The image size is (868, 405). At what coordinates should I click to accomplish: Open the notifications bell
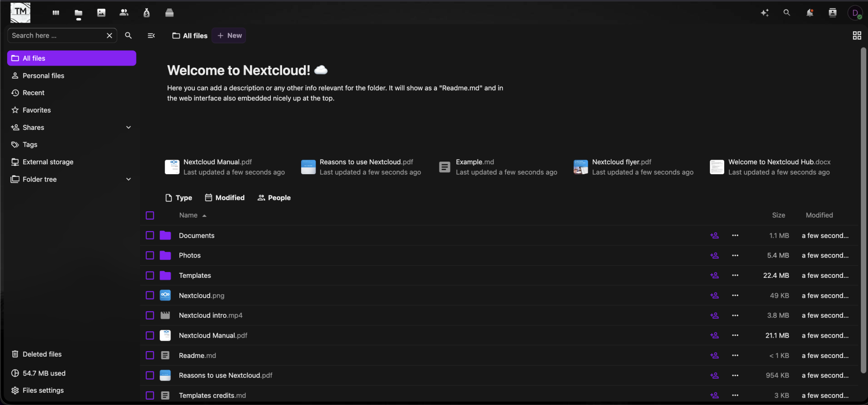click(x=810, y=13)
